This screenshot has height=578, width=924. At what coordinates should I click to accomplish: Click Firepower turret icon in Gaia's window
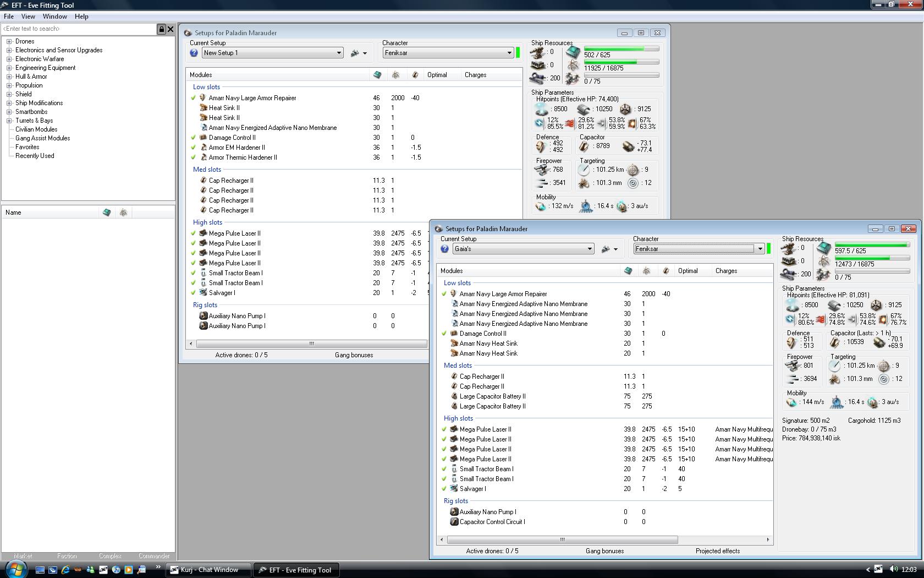pyautogui.click(x=793, y=366)
